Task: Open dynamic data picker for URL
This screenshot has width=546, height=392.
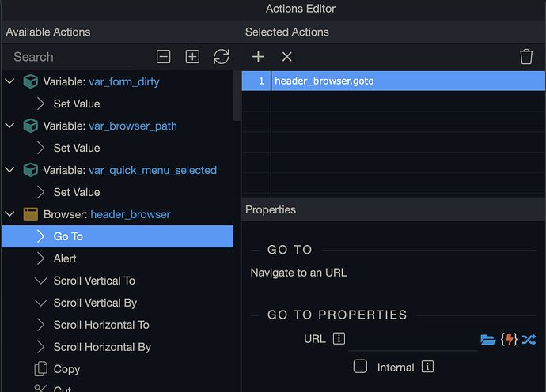Action: coord(510,340)
